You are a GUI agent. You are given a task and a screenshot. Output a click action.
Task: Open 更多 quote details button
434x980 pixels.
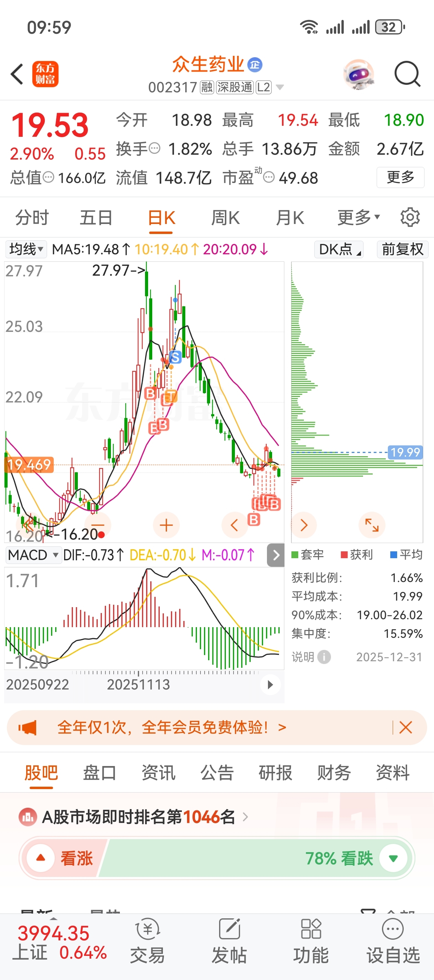(400, 177)
